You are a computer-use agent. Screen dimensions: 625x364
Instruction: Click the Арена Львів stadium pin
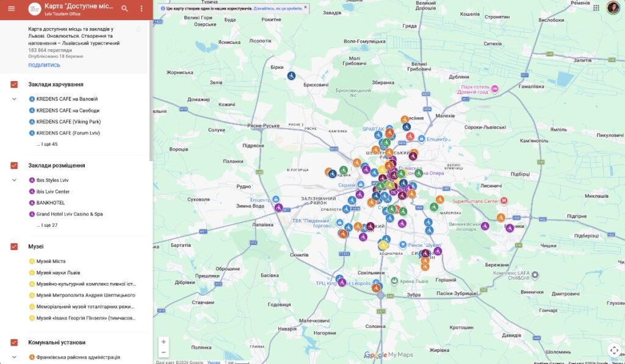[x=394, y=280]
